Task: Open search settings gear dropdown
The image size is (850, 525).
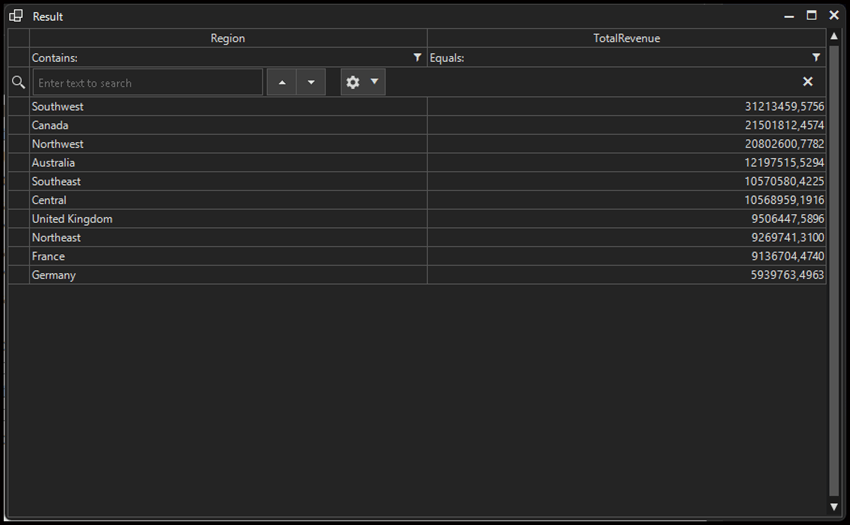Action: [362, 82]
